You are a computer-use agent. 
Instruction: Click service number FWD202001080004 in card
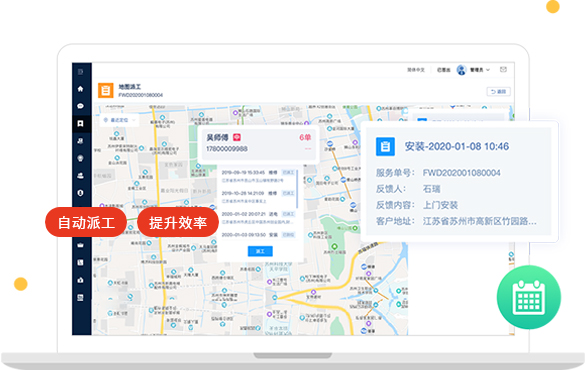click(461, 173)
